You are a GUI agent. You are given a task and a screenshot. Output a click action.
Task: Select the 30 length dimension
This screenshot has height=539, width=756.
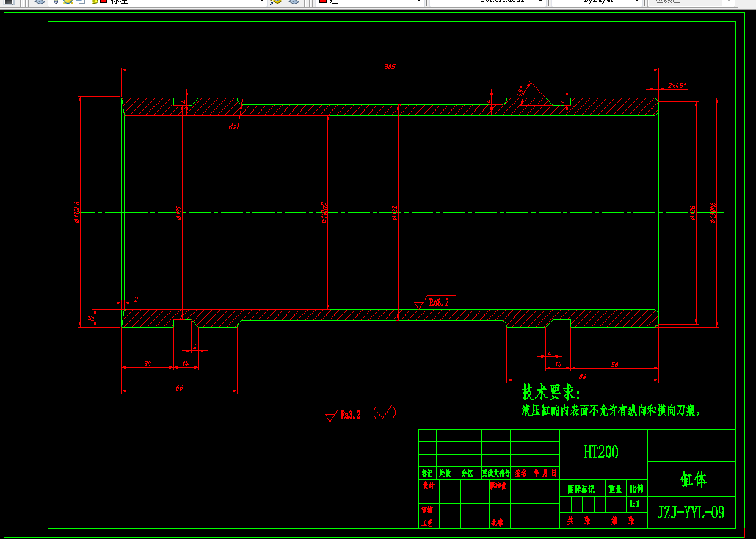pos(148,363)
